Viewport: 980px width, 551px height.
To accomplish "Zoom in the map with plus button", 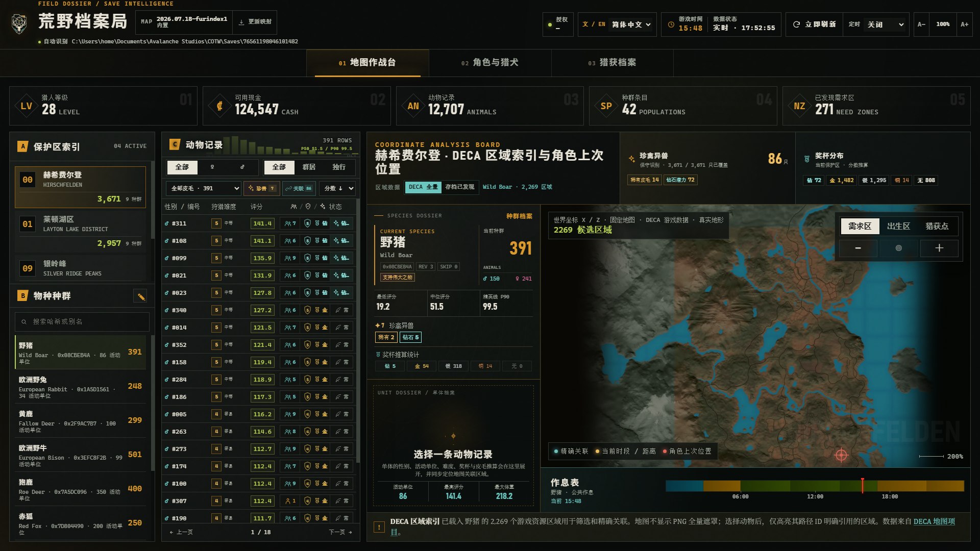I will [939, 248].
